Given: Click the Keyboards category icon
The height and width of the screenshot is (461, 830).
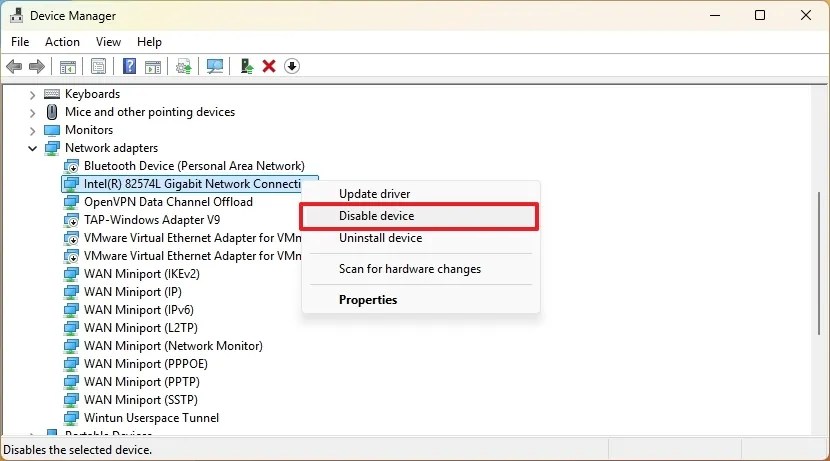Looking at the screenshot, I should pyautogui.click(x=52, y=94).
